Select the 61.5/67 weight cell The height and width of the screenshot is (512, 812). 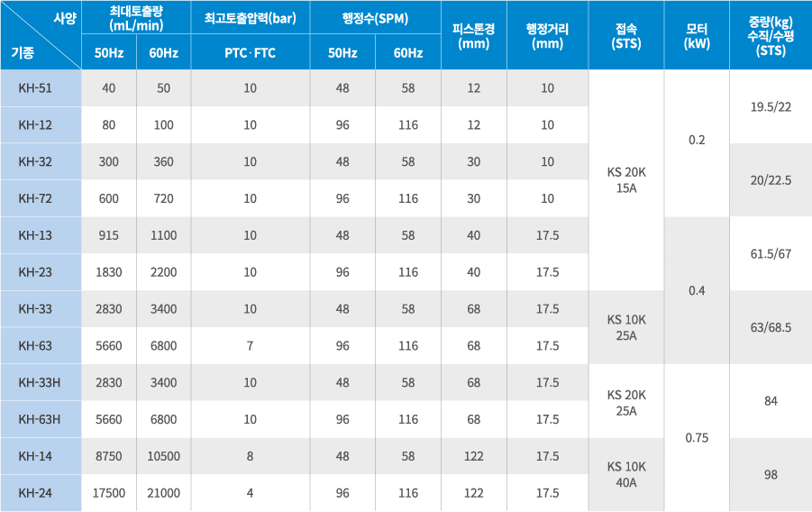click(771, 253)
